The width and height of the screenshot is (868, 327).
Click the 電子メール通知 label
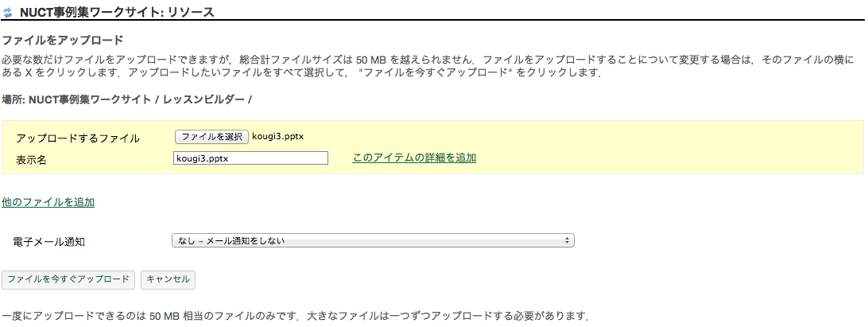point(49,241)
